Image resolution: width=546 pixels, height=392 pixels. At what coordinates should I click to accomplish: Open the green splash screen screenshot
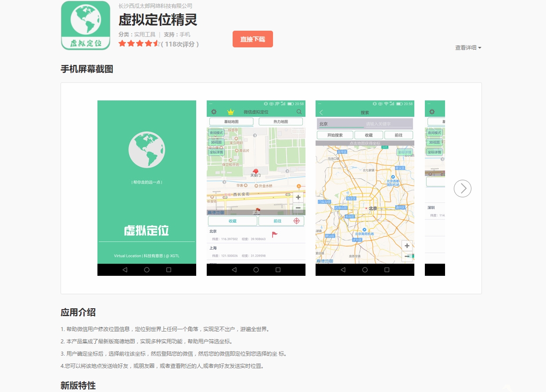(147, 188)
